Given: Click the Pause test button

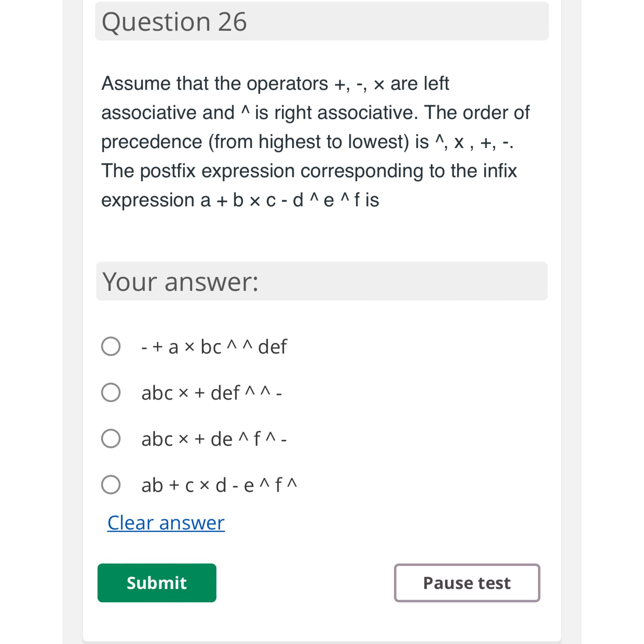Looking at the screenshot, I should pyautogui.click(x=467, y=583).
